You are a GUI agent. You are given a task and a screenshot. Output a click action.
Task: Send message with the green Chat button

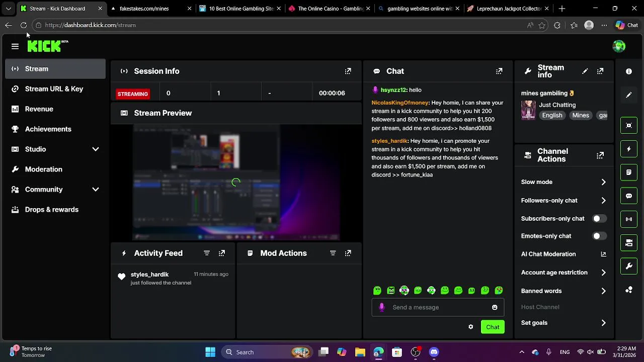(493, 327)
